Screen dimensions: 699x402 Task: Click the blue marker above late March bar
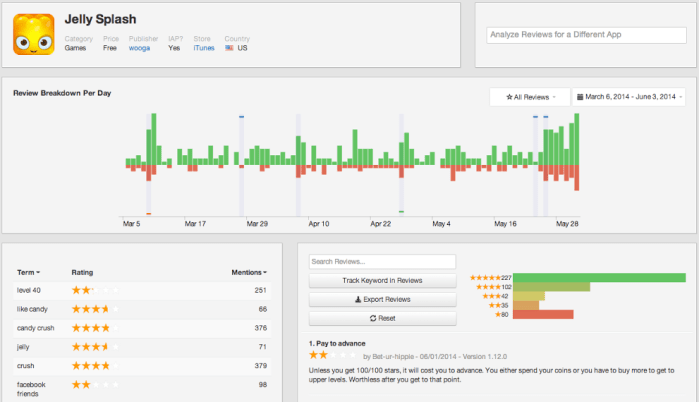tap(241, 117)
